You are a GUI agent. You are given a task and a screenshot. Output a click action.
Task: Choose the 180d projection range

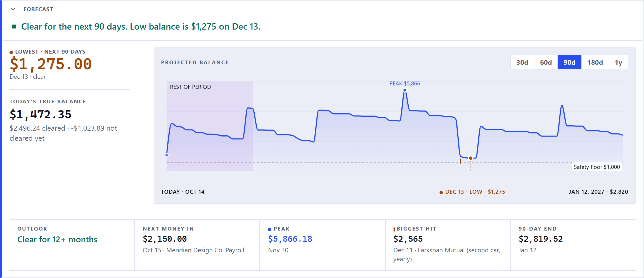[595, 62]
